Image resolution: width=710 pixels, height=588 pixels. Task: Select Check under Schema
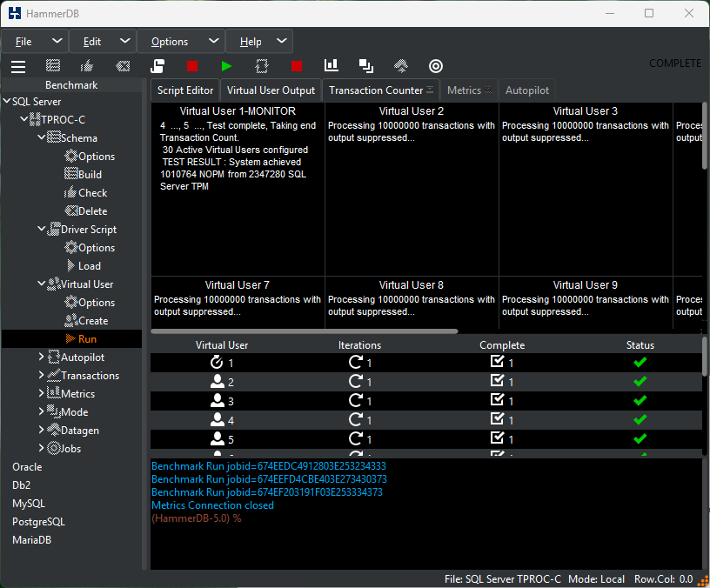click(x=86, y=193)
